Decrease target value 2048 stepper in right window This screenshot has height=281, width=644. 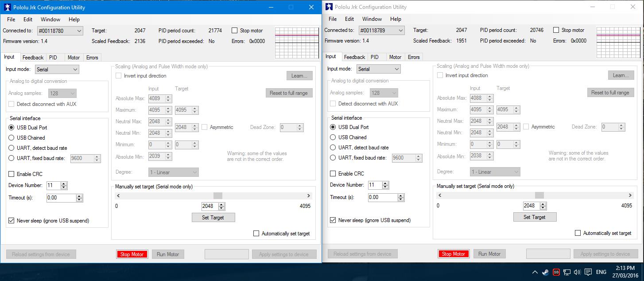click(543, 208)
